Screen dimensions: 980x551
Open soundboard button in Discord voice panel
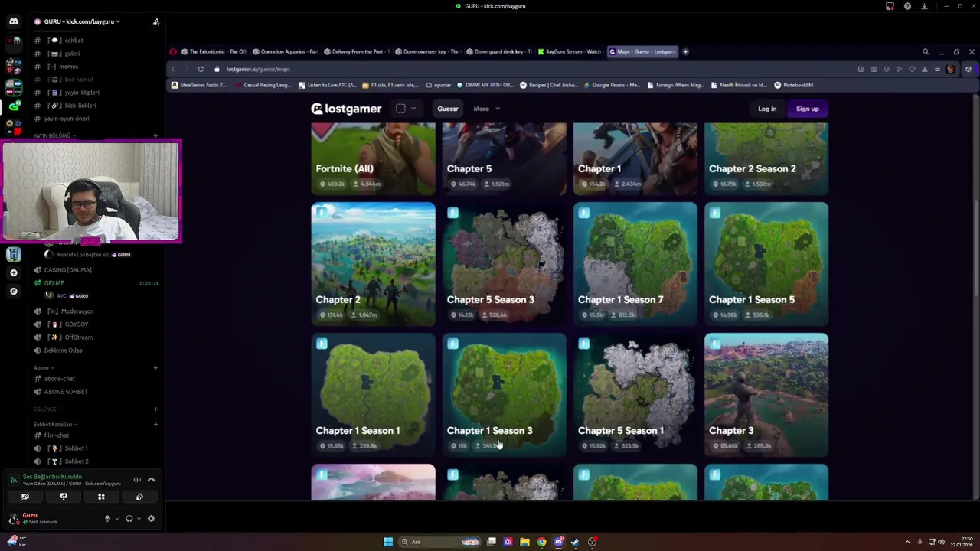click(x=139, y=497)
